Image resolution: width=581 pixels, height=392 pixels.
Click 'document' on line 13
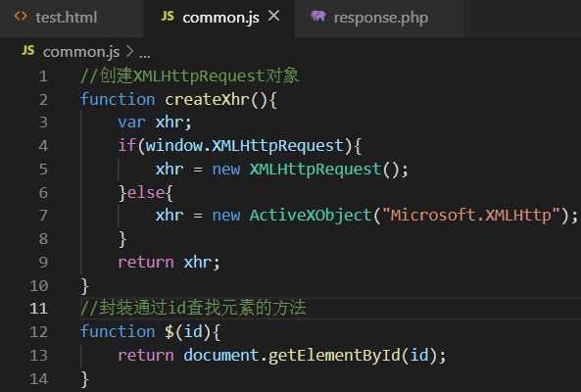pyautogui.click(x=221, y=355)
